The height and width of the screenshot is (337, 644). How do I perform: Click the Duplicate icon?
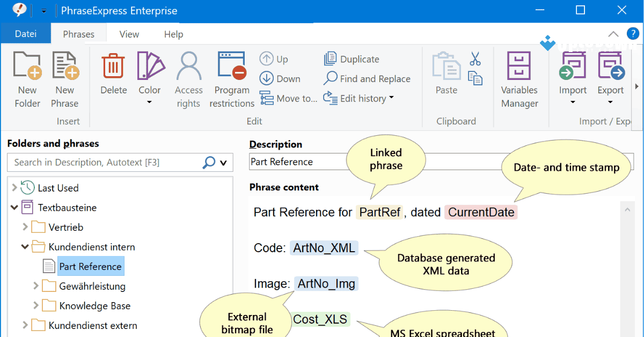331,59
